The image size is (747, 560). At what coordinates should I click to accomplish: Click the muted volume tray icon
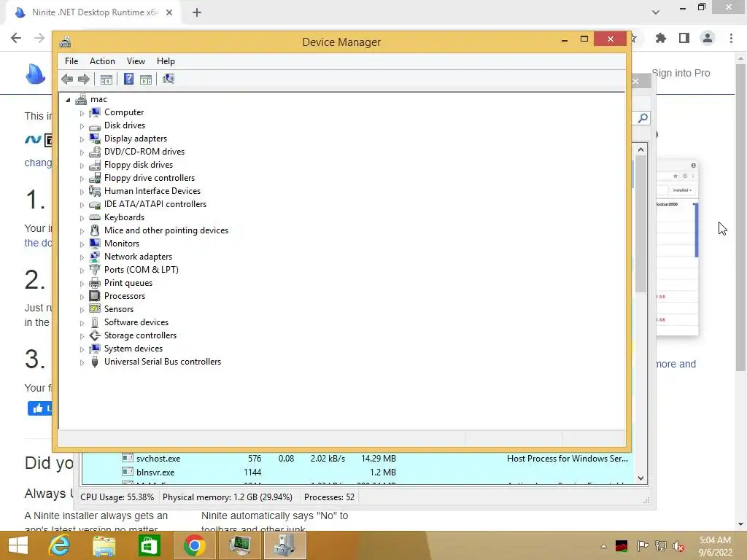click(x=678, y=546)
